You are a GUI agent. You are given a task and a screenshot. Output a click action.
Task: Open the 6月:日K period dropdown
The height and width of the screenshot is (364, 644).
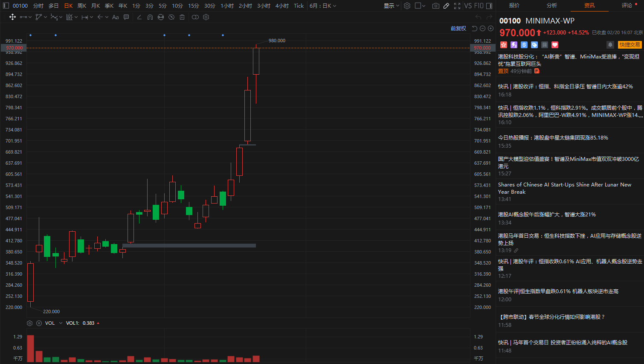323,6
